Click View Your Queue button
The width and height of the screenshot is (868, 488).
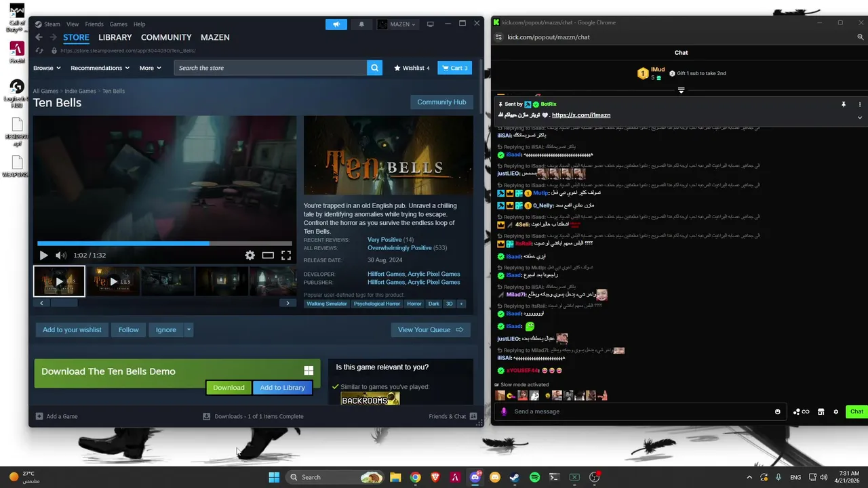pyautogui.click(x=431, y=330)
